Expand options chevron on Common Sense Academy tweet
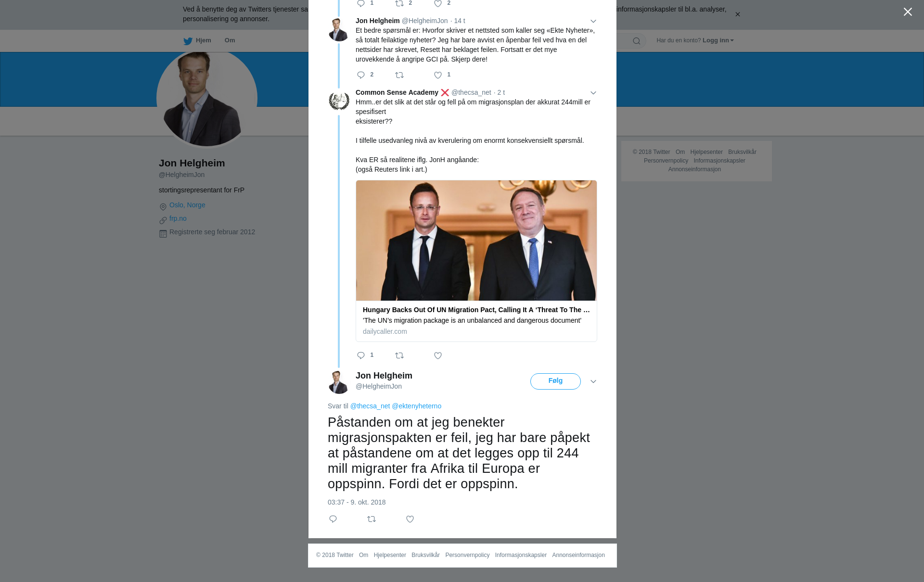 coord(593,93)
